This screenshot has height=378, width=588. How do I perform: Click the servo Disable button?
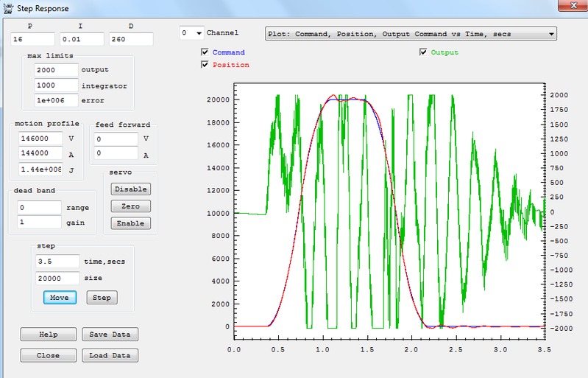coord(131,189)
